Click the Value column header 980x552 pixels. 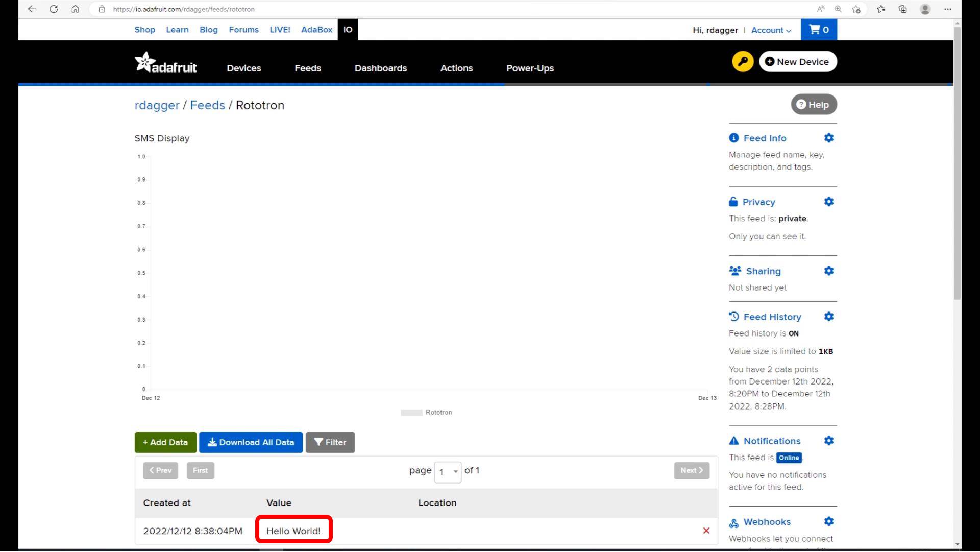pyautogui.click(x=279, y=503)
